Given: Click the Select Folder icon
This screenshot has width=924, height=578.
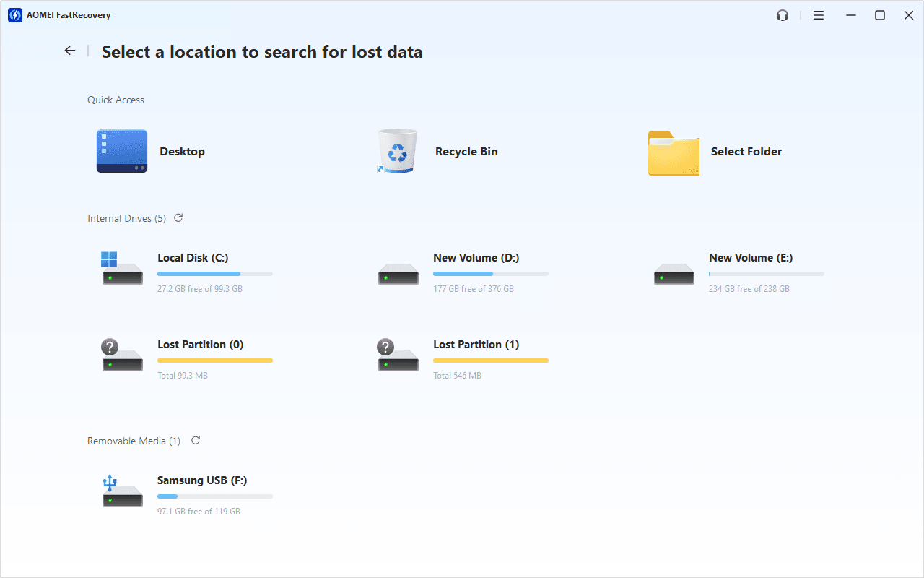Looking at the screenshot, I should point(673,152).
